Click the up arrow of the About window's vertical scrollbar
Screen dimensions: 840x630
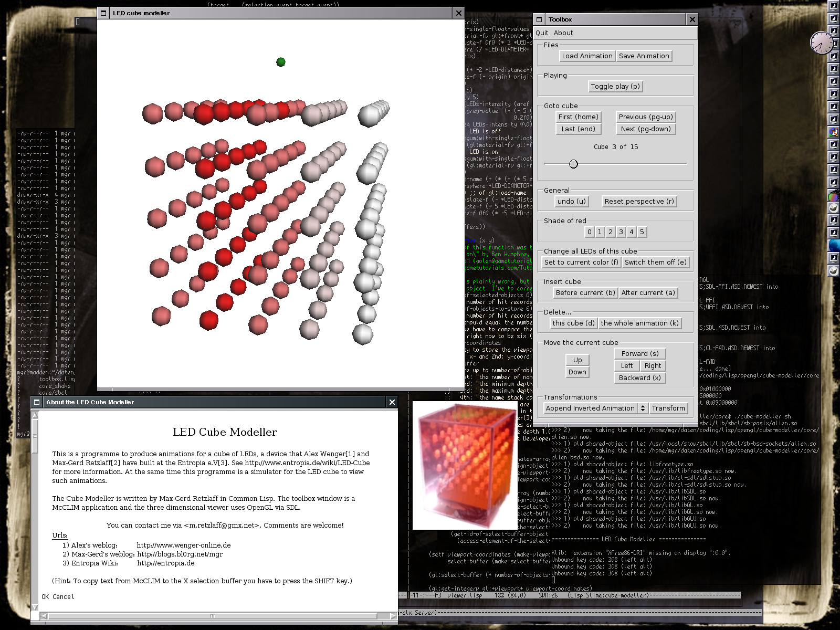35,415
